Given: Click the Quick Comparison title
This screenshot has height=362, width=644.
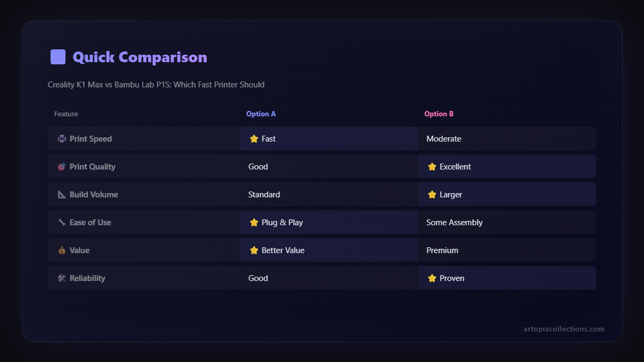Looking at the screenshot, I should (140, 57).
